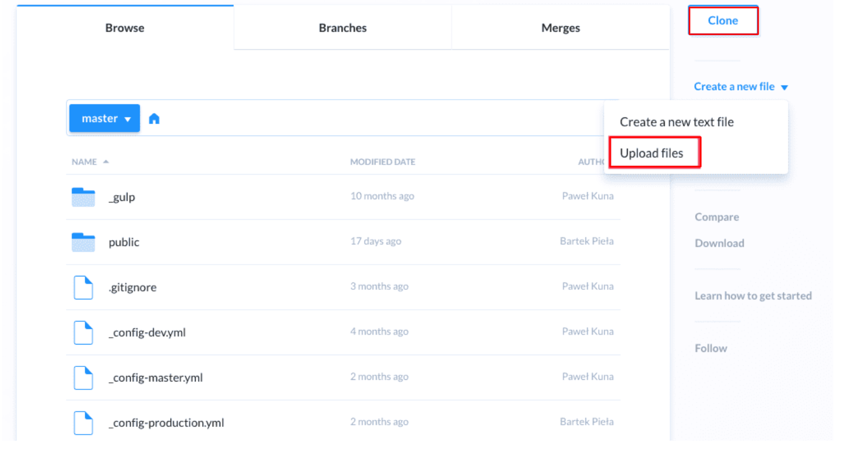Sort by the MODIFIED DATE column header

coord(383,162)
